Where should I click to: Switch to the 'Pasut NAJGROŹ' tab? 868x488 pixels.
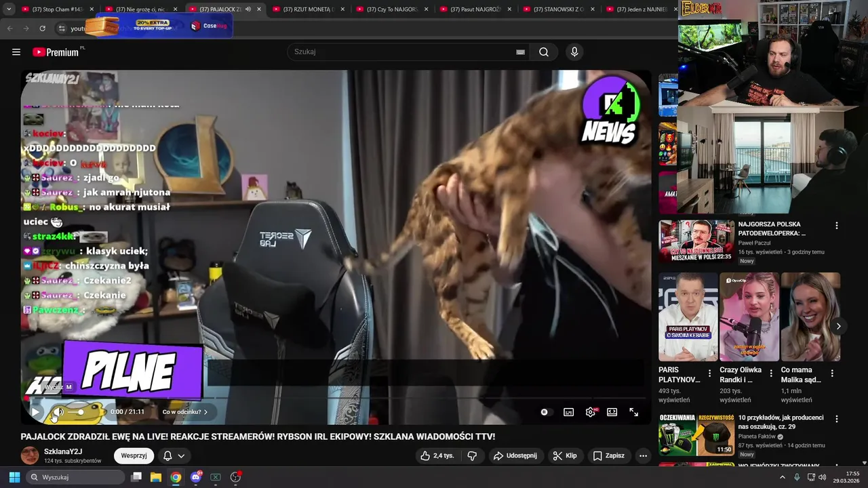click(x=476, y=9)
